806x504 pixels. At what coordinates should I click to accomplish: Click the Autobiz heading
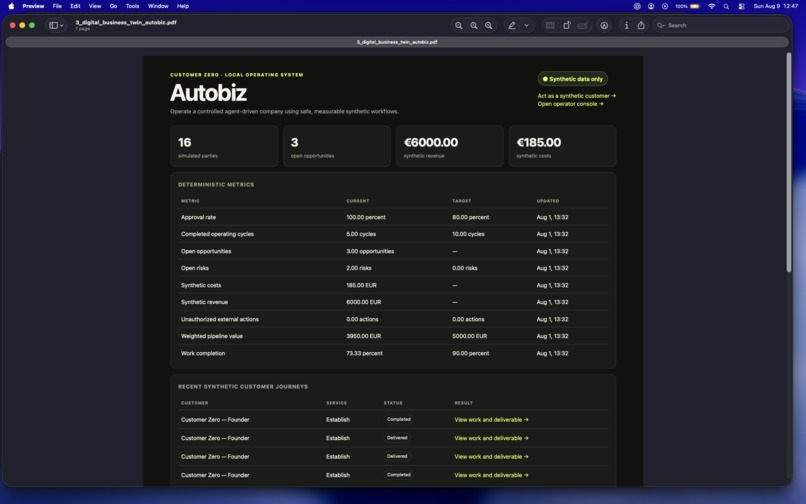(208, 93)
